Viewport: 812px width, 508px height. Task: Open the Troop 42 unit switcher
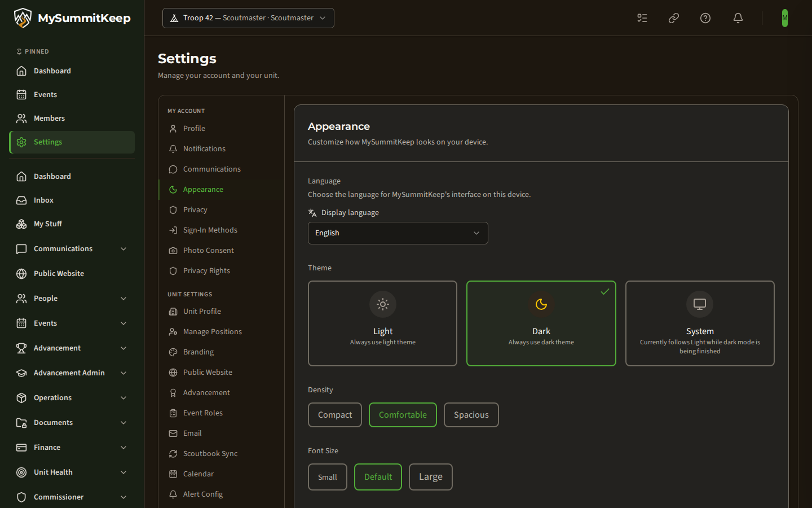point(248,18)
